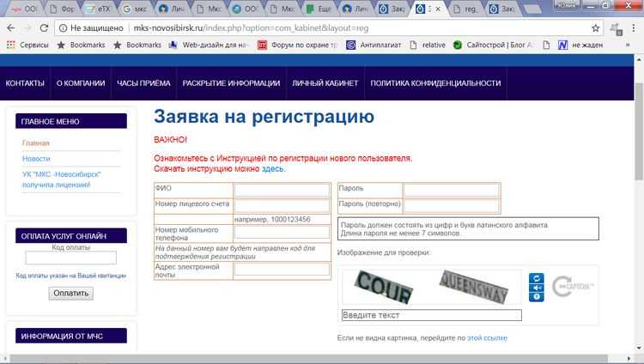The width and height of the screenshot is (644, 364).
Task: Open Новости in the sidebar
Action: pyautogui.click(x=36, y=159)
